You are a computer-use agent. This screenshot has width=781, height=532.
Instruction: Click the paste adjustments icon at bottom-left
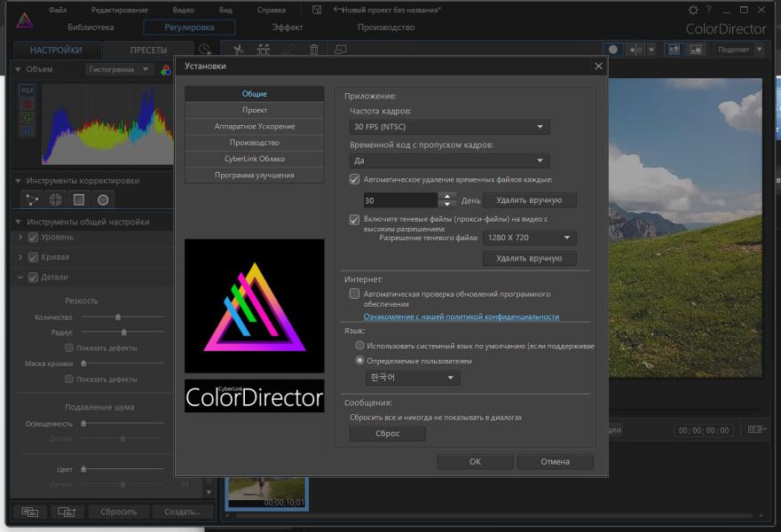tap(67, 512)
